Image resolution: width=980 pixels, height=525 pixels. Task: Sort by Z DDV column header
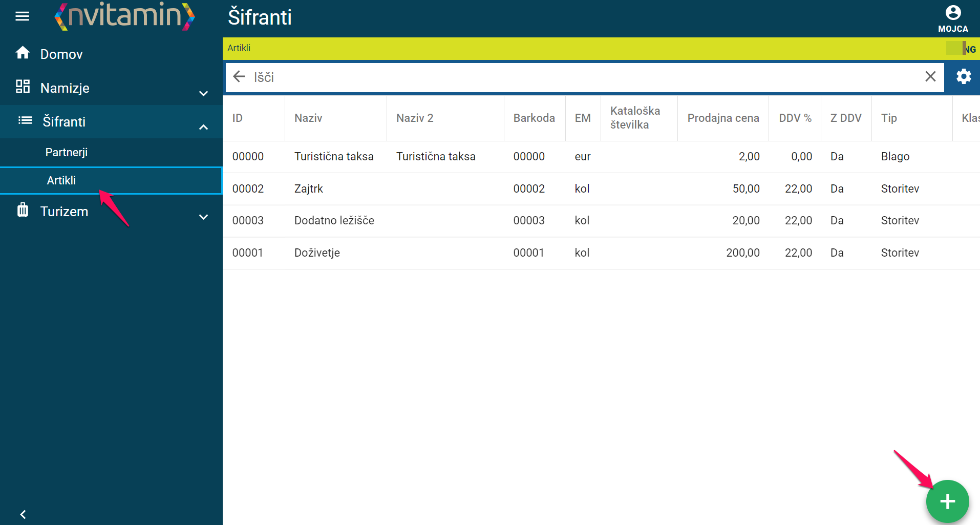(846, 118)
